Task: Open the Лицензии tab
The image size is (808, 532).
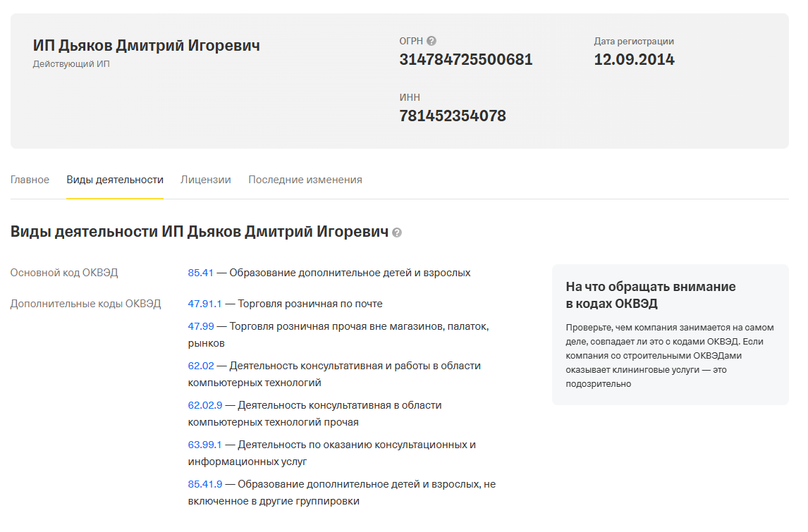Action: coord(206,180)
